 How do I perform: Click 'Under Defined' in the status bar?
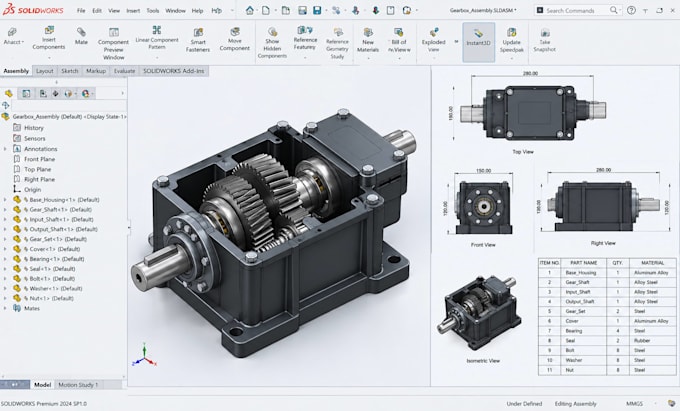(524, 404)
